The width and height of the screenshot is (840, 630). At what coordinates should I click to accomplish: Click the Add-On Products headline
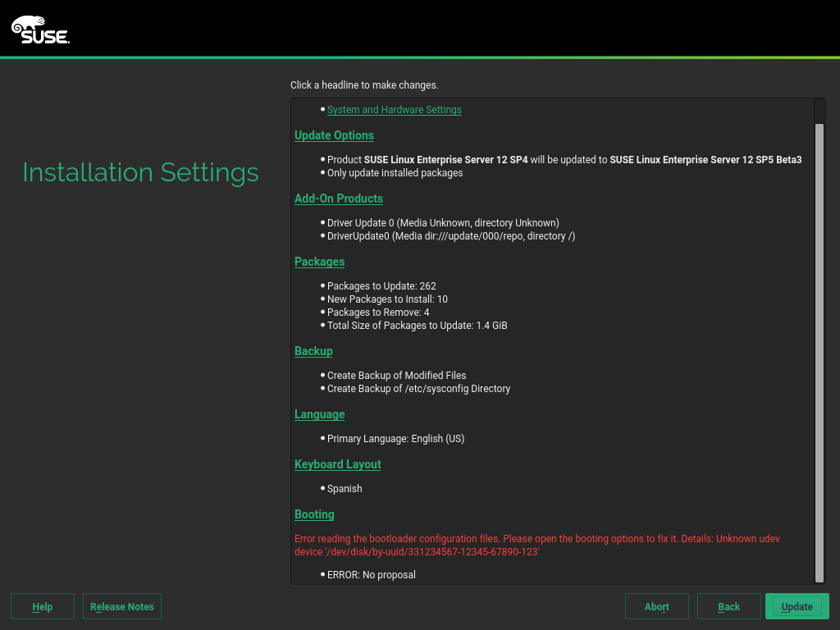coord(338,199)
